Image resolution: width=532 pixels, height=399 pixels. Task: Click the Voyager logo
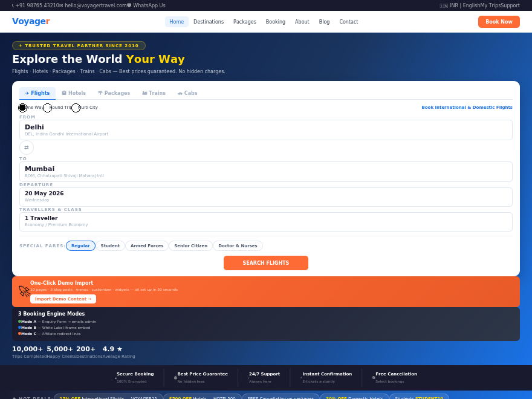31,21
